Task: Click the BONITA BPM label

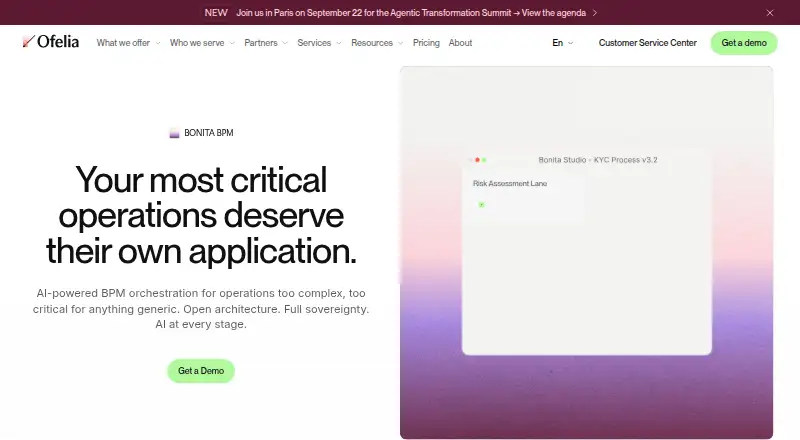Action: tap(209, 133)
